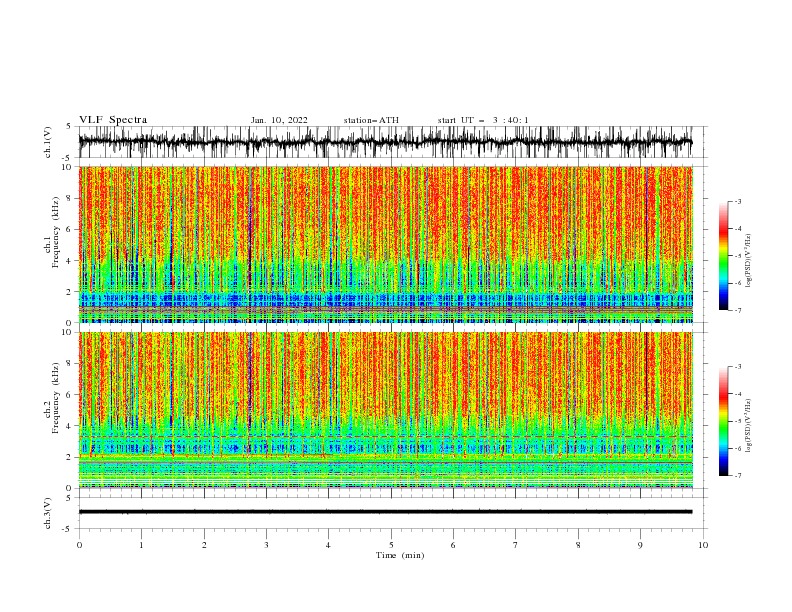
Task: Click the '7' label on the time axis
Action: click(x=516, y=545)
